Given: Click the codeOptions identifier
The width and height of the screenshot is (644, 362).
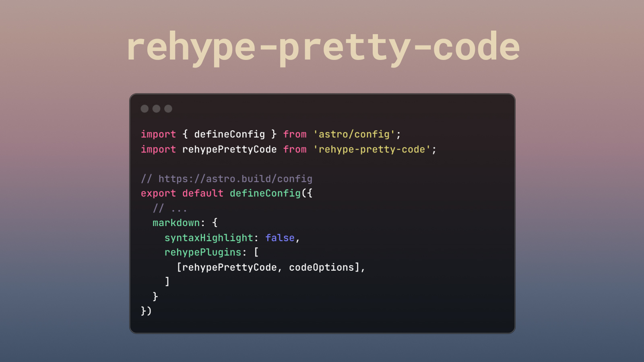Looking at the screenshot, I should pos(322,267).
